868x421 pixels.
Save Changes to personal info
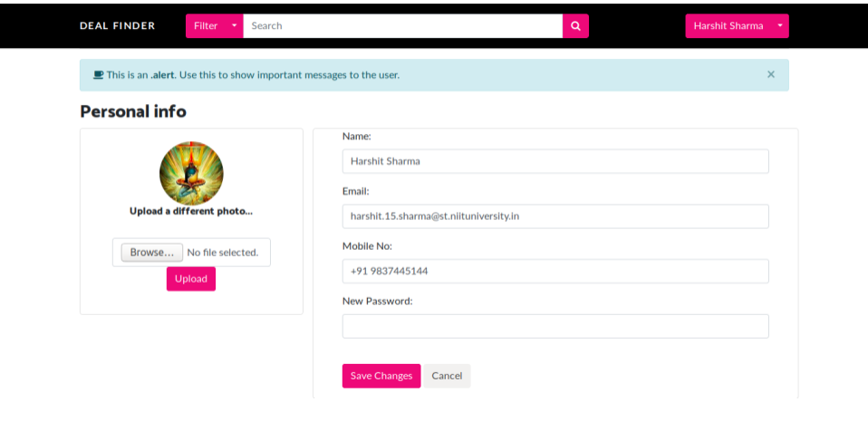(381, 376)
